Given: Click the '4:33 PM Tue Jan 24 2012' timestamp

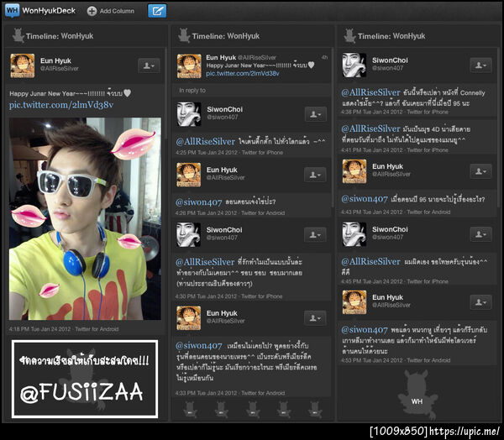Looking at the screenshot, I should coord(206,393).
